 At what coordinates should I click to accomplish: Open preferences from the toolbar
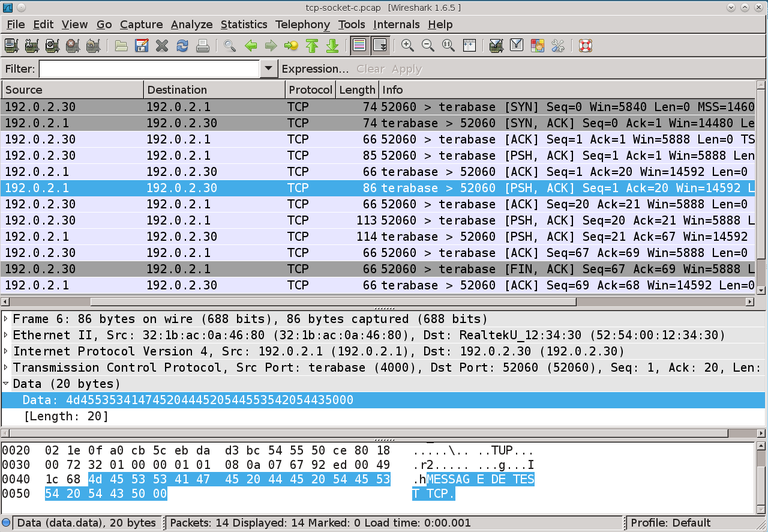pyautogui.click(x=558, y=46)
